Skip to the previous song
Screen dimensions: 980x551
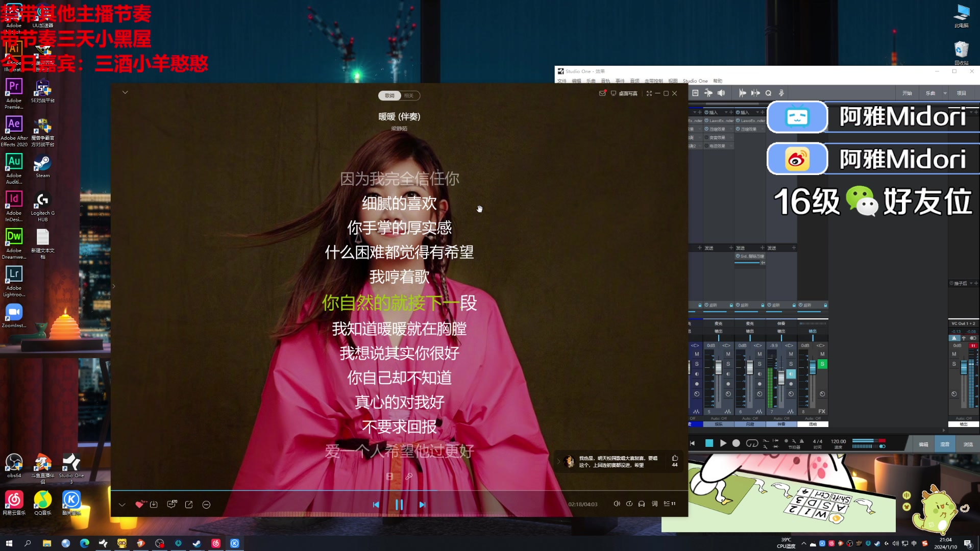[376, 505]
